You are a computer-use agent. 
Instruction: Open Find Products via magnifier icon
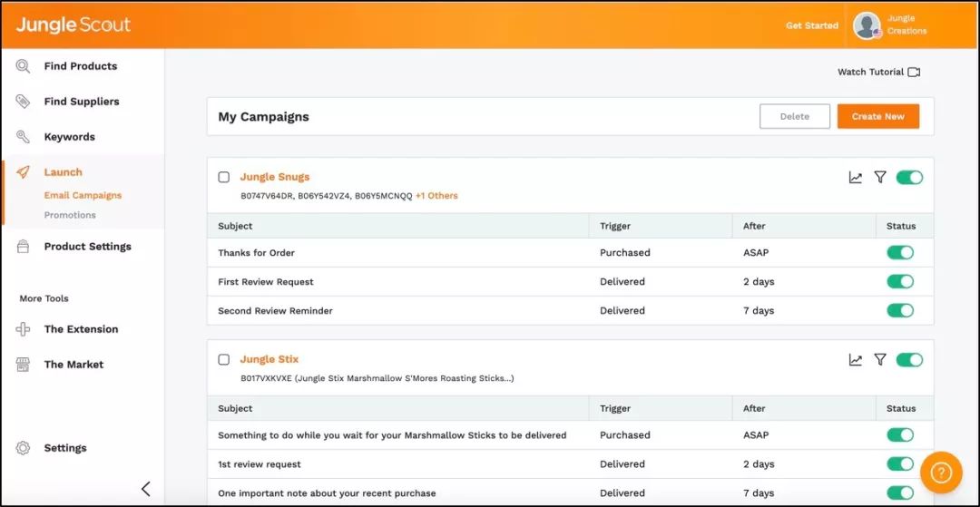click(23, 66)
